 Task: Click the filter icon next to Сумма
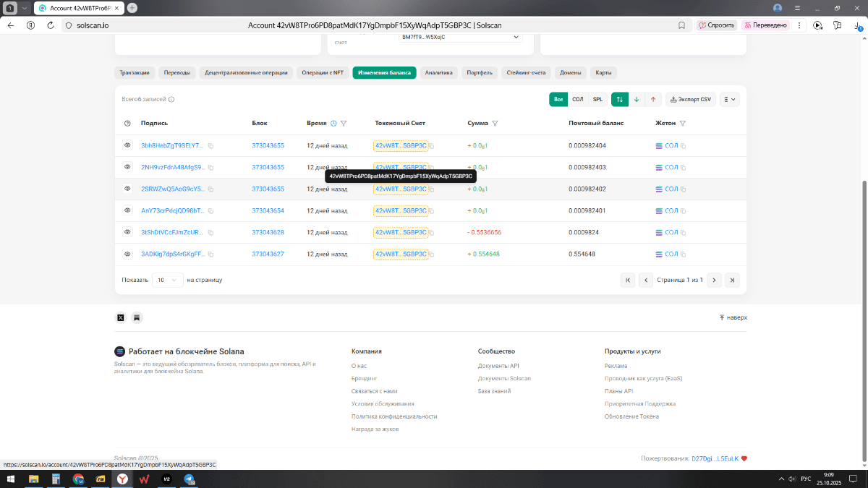coord(495,124)
